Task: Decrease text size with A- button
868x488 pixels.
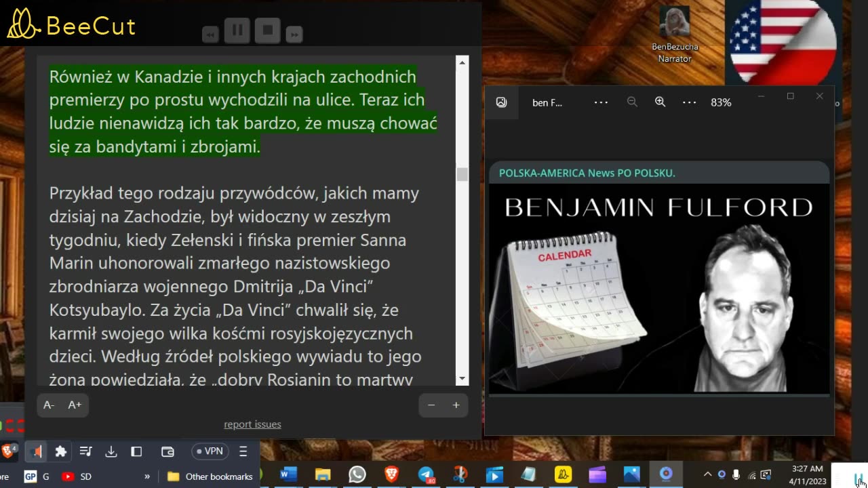Action: coord(49,405)
